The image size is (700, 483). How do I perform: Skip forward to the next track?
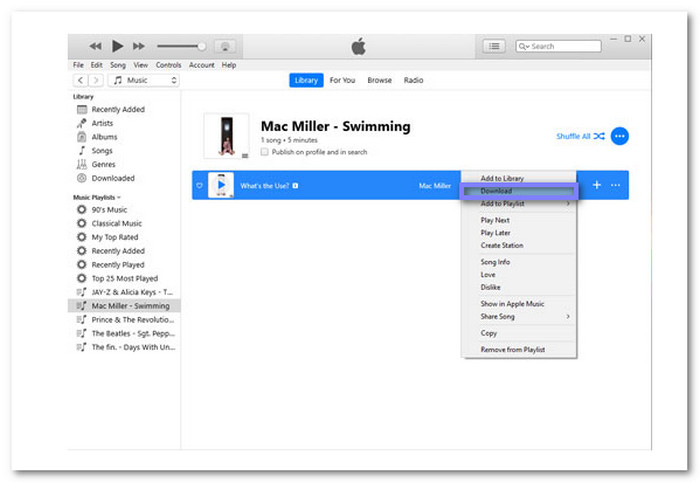pos(139,46)
